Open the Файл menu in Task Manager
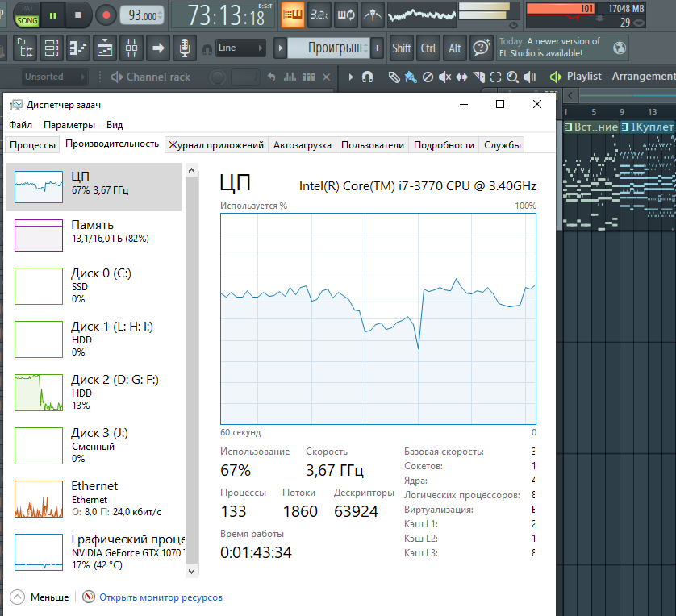This screenshot has width=676, height=616. pyautogui.click(x=20, y=125)
